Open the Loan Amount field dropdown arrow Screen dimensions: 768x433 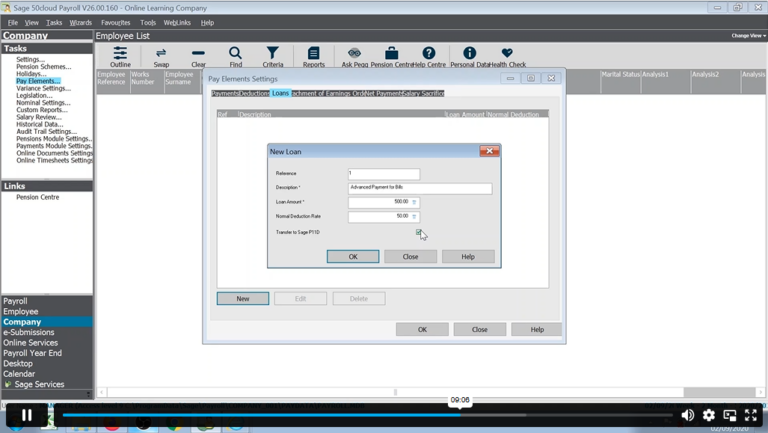414,202
